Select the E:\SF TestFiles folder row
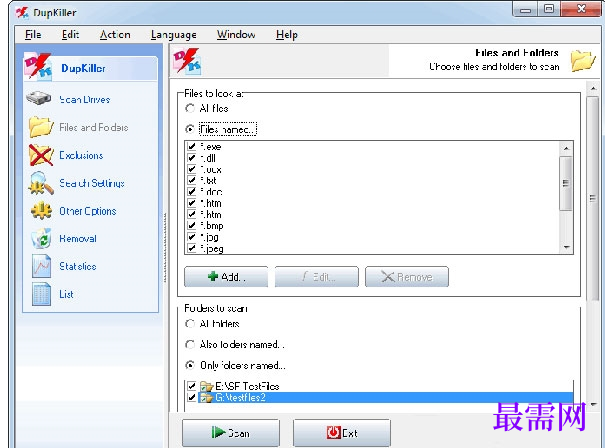Viewport: 605px width, 448px height. [x=385, y=386]
